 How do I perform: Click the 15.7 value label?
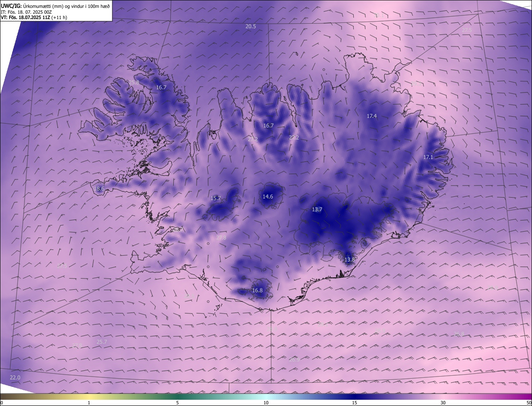coord(216,198)
